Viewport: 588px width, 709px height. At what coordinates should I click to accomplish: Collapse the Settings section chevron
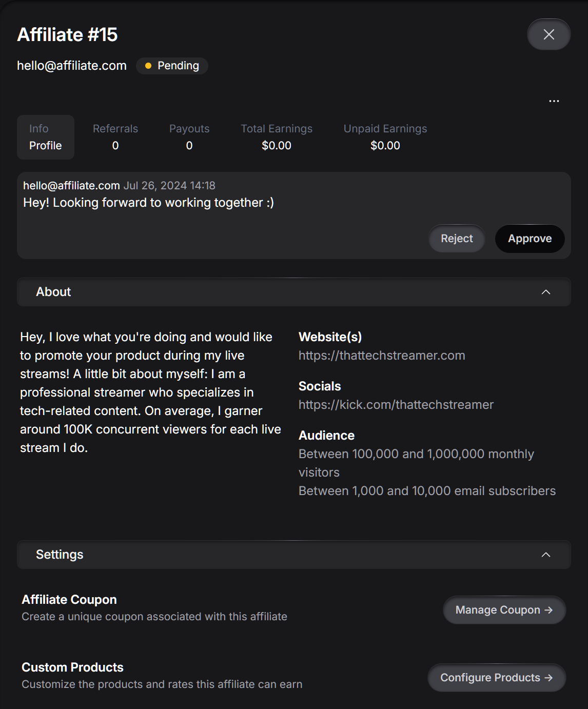coord(546,555)
